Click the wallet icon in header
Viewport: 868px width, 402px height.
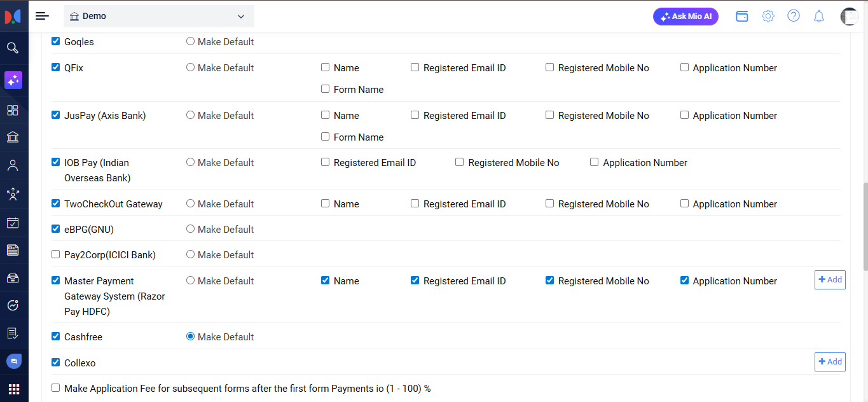(742, 17)
